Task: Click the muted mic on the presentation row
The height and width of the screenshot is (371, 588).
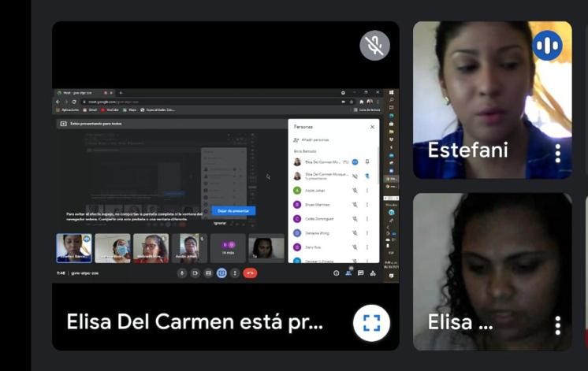Action: (x=355, y=176)
